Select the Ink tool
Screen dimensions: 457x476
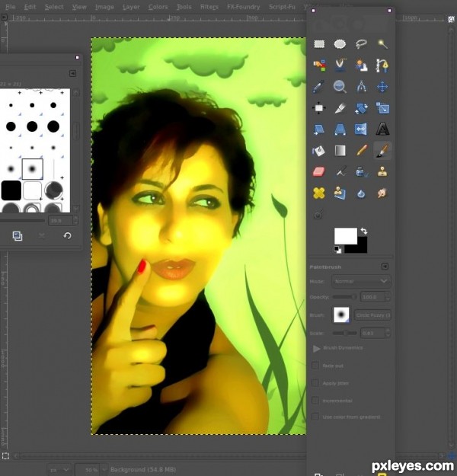(361, 172)
